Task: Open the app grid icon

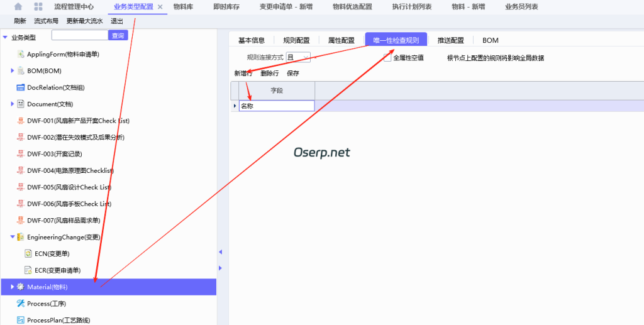Action: (x=38, y=6)
